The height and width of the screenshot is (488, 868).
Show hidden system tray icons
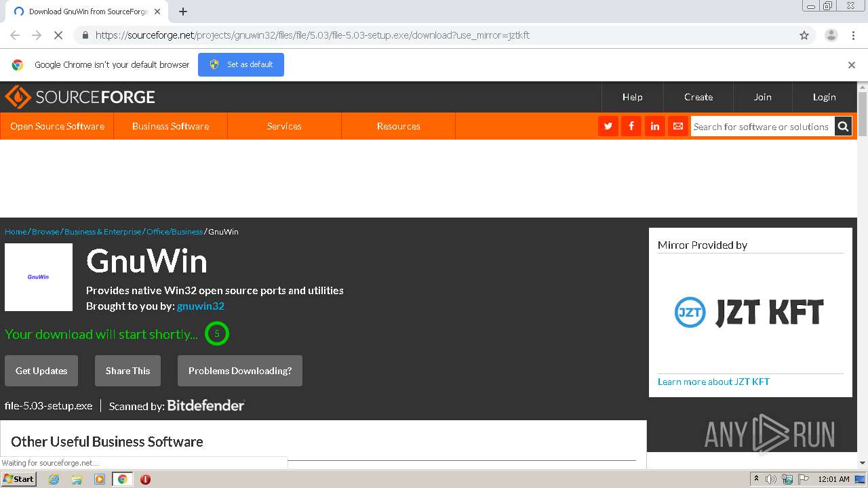pyautogui.click(x=756, y=479)
